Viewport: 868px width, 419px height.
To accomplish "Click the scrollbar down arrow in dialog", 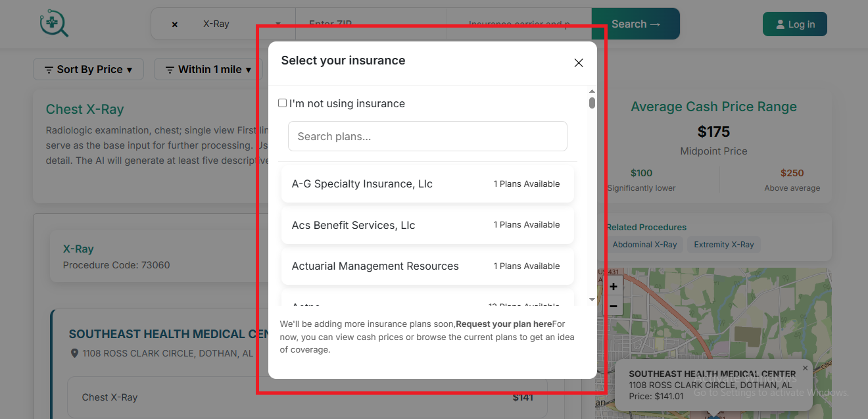I will pyautogui.click(x=592, y=299).
